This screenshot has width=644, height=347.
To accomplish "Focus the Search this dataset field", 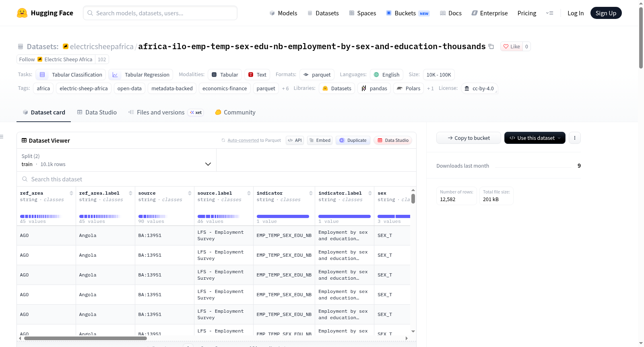I will coord(217,179).
